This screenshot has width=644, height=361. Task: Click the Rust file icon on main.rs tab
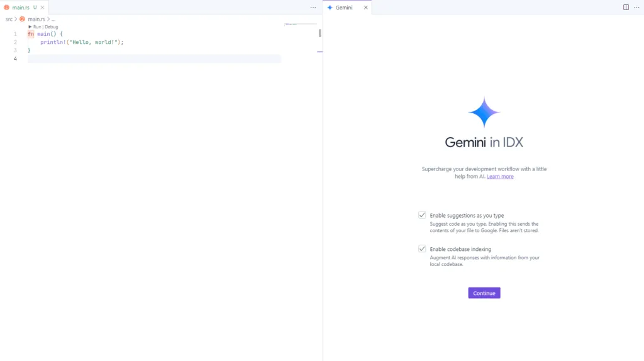click(6, 8)
